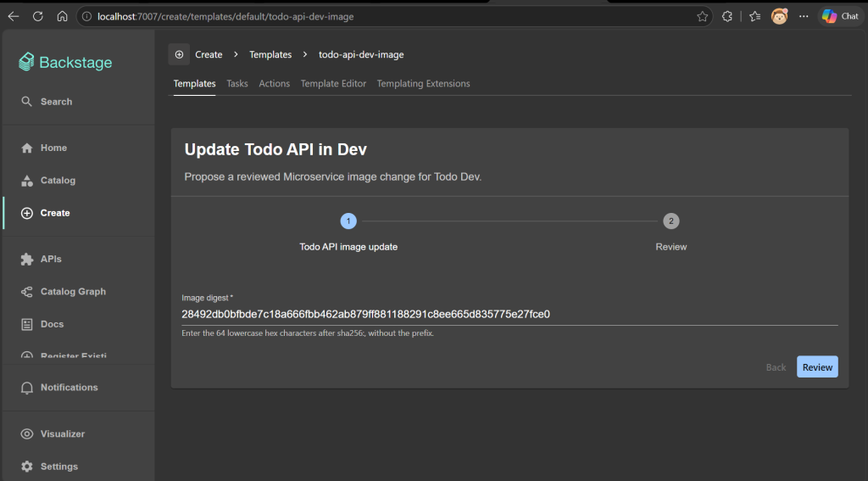
Task: Open Settings in the sidebar
Action: (x=78, y=467)
